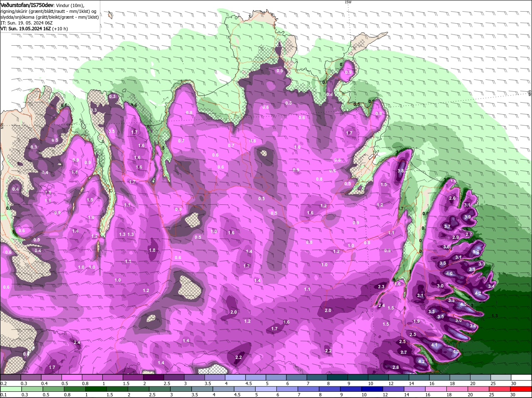
Task: Pick the palest green first swatch in rain legend
Action: click(x=11, y=389)
